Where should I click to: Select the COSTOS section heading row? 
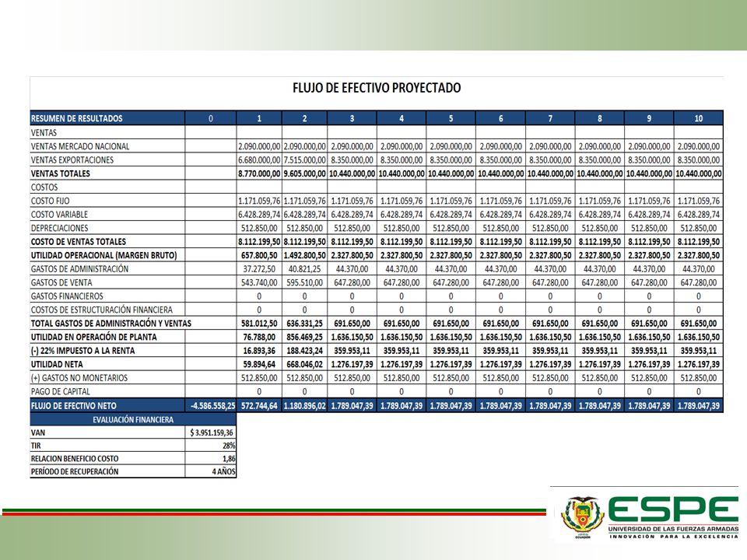pos(377,187)
